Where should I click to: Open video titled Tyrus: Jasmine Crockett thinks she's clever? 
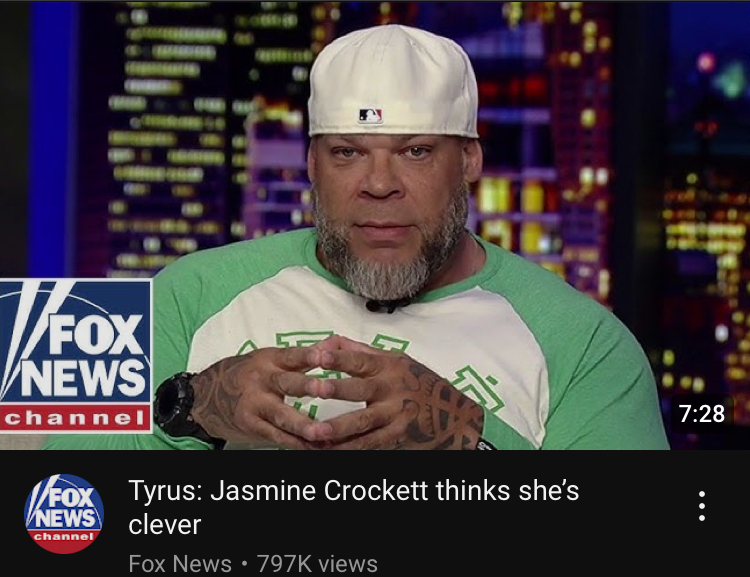tap(353, 507)
